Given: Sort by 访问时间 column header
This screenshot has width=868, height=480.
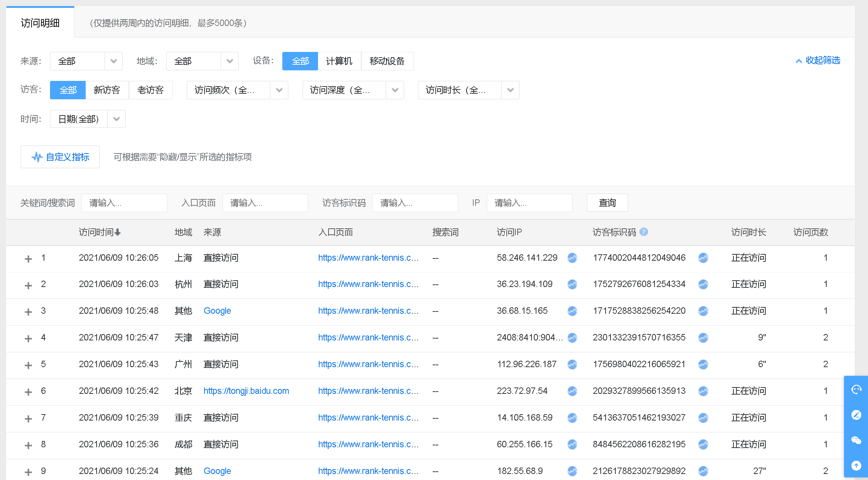Looking at the screenshot, I should [99, 232].
